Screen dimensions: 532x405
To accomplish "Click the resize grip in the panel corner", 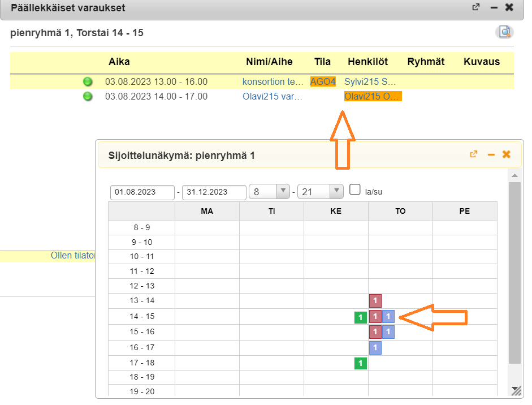I will (516, 390).
